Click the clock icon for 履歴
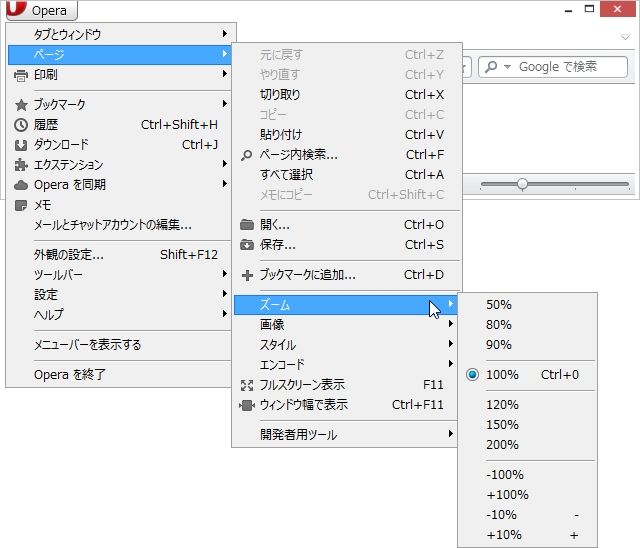This screenshot has height=548, width=640. coord(21,125)
